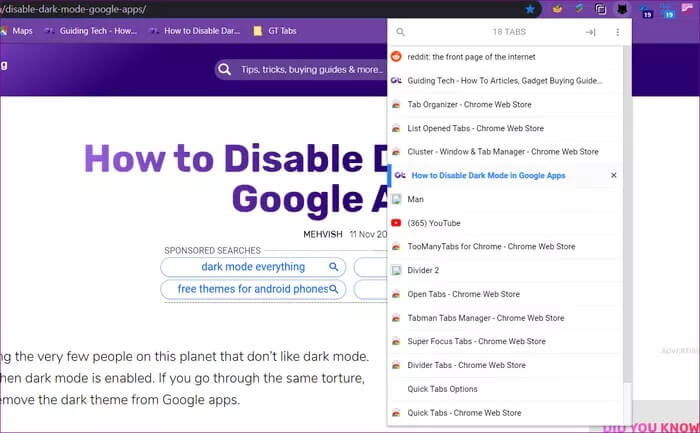Click the image favicon next to Divider 2
Screen dimensions: 700x433
[396, 270]
